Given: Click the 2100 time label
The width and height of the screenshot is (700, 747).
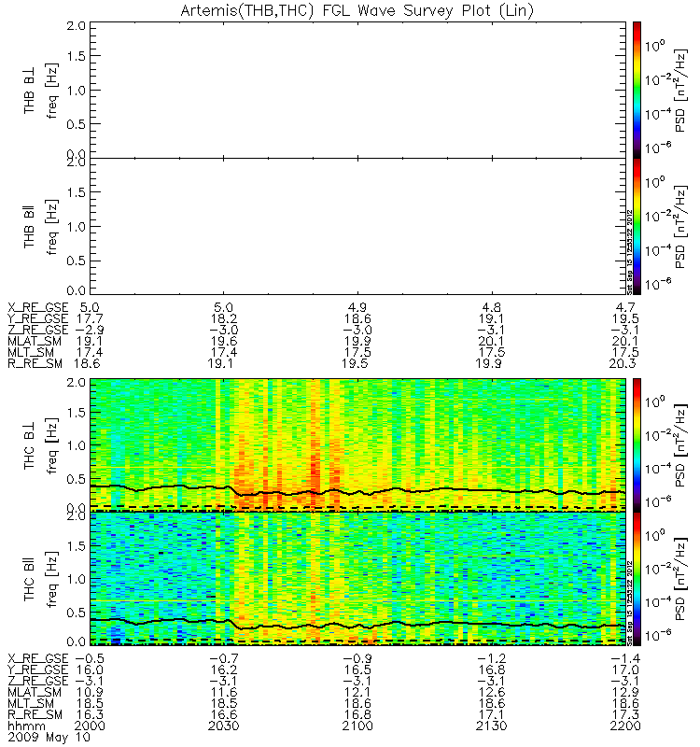Looking at the screenshot, I should pyautogui.click(x=357, y=726).
